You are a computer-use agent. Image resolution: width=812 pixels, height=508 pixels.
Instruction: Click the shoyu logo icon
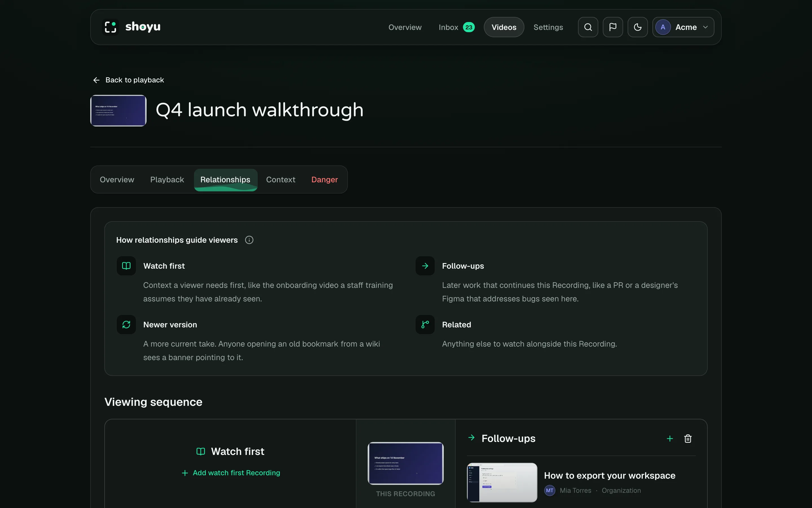click(111, 27)
